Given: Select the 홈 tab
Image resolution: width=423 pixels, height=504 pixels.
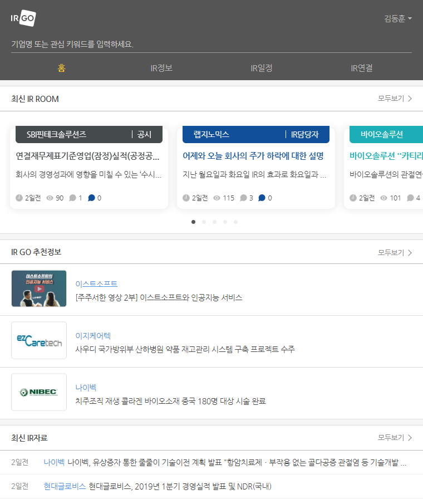Looking at the screenshot, I should 61,68.
